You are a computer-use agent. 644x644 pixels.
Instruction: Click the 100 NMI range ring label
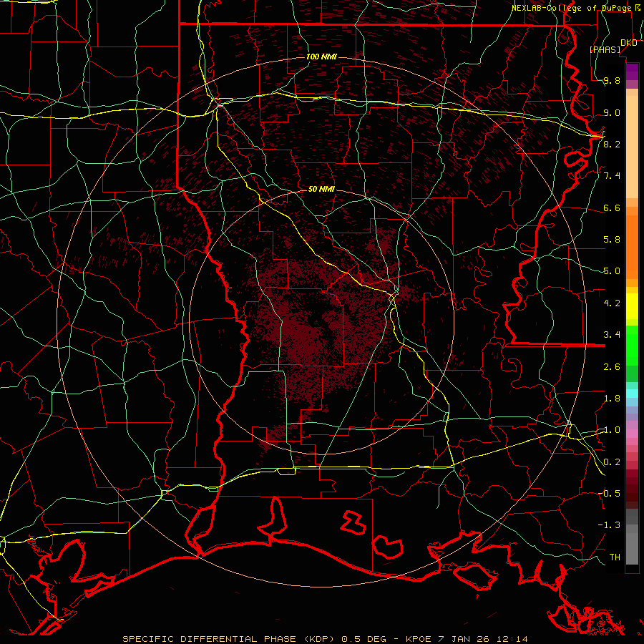[x=321, y=57]
